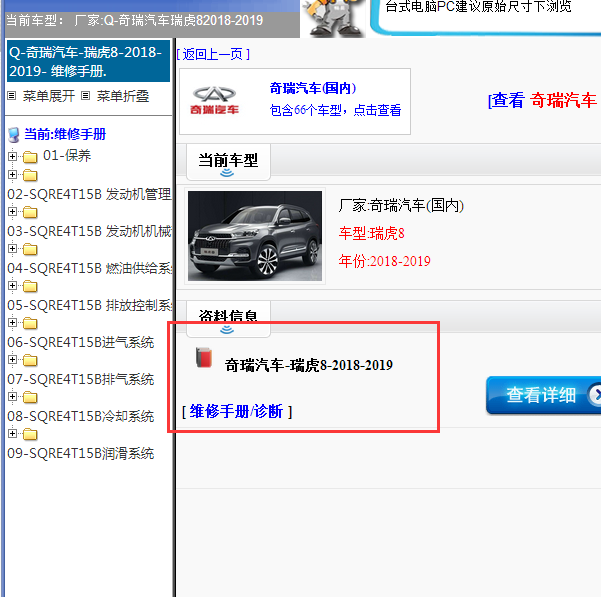Viewport: 601px width, 597px height.
Task: Expand the 01-保养 tree node
Action: click(12, 156)
